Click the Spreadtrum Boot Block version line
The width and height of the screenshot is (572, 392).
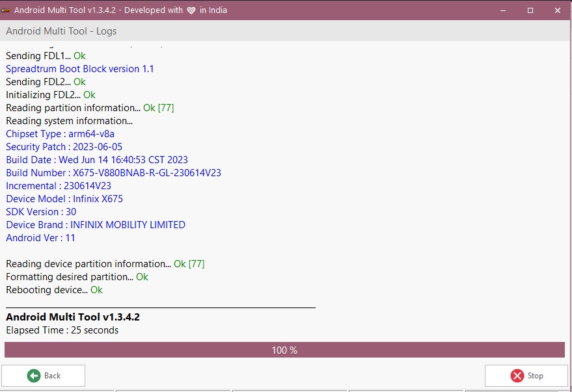pyautogui.click(x=79, y=69)
